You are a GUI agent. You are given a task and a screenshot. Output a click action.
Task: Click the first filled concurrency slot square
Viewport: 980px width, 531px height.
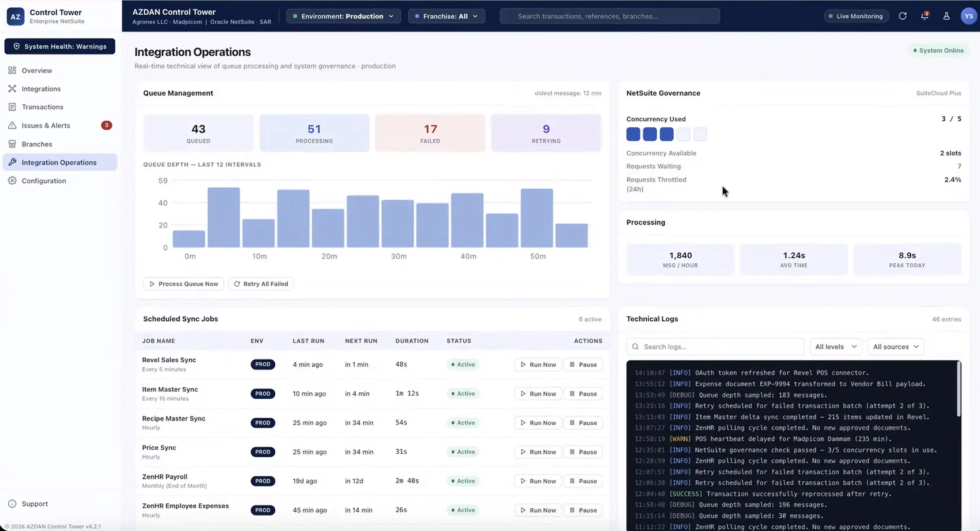633,134
